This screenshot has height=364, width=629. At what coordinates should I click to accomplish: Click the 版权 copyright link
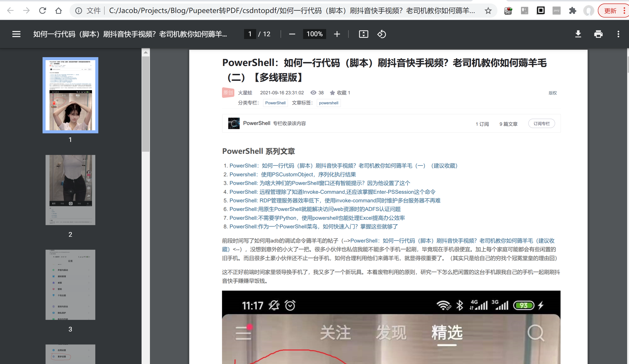pos(552,93)
